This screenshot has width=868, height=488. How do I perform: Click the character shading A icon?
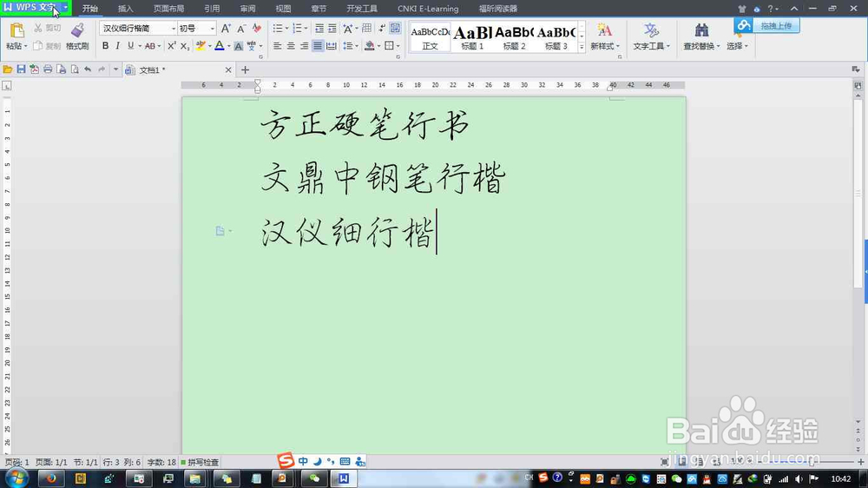point(238,46)
